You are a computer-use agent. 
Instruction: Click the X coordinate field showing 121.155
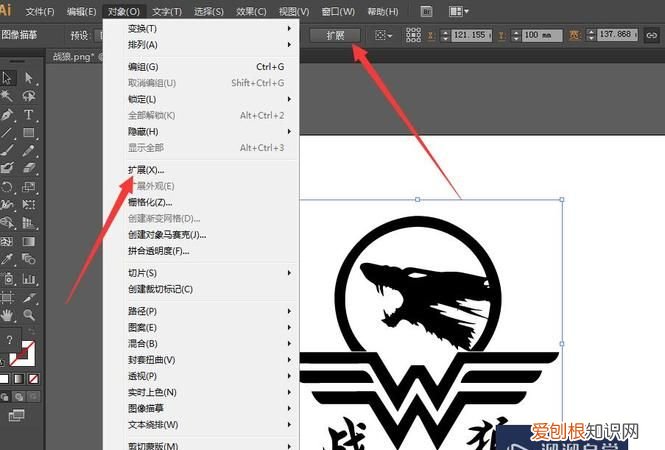[472, 35]
